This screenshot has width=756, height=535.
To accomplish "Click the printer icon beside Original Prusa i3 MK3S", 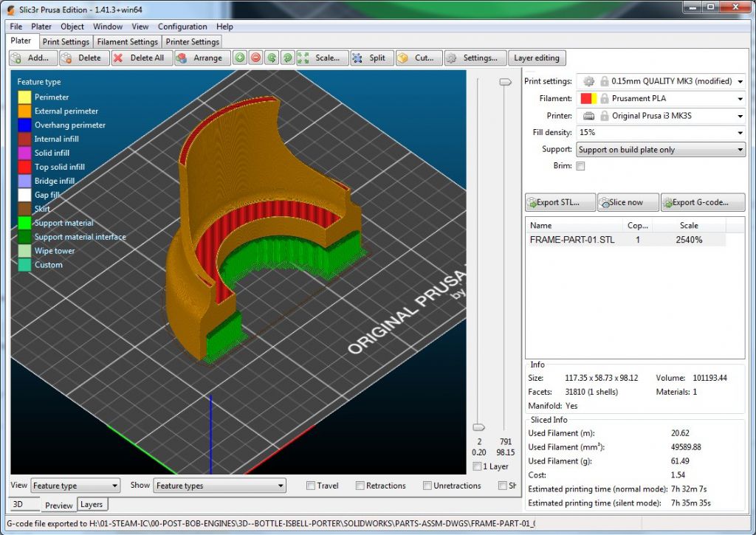I will (x=588, y=116).
